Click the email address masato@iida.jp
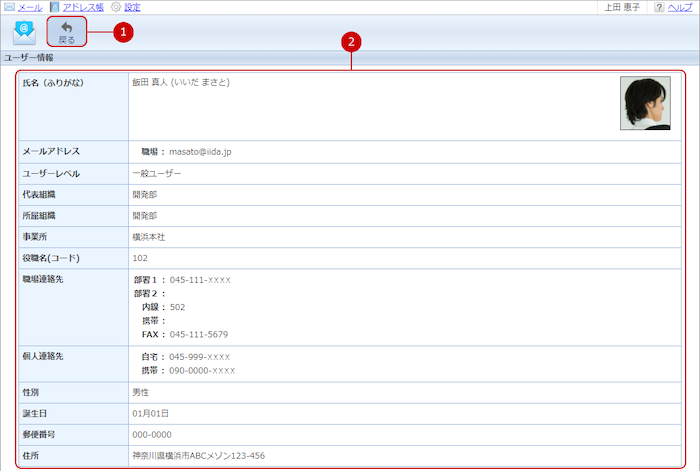The height and width of the screenshot is (471, 700). point(200,152)
